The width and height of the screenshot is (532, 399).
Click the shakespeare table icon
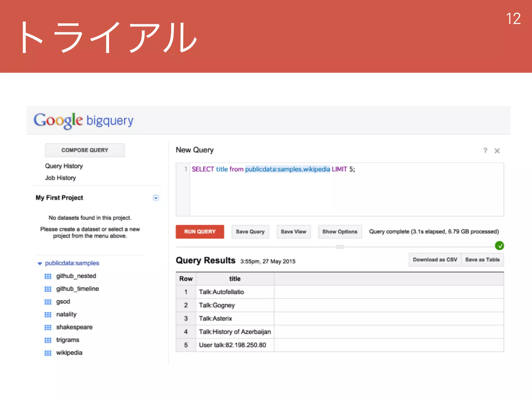(48, 327)
